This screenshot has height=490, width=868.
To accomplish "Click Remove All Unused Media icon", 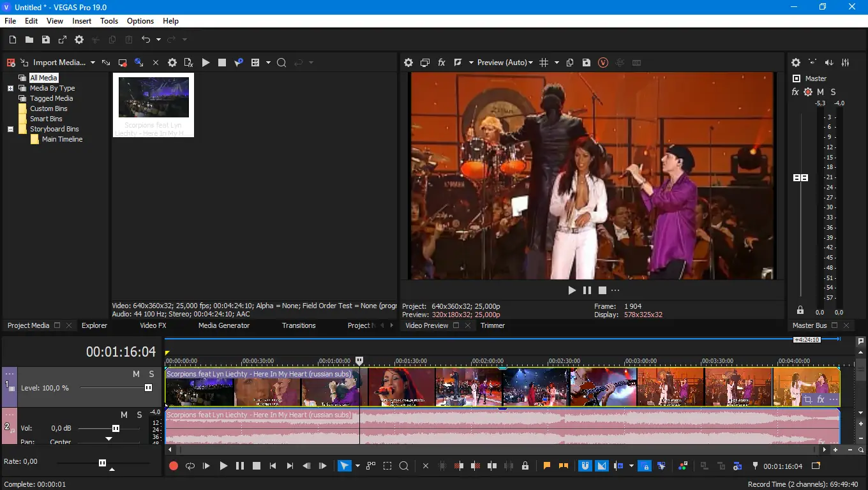I will pyautogui.click(x=11, y=63).
